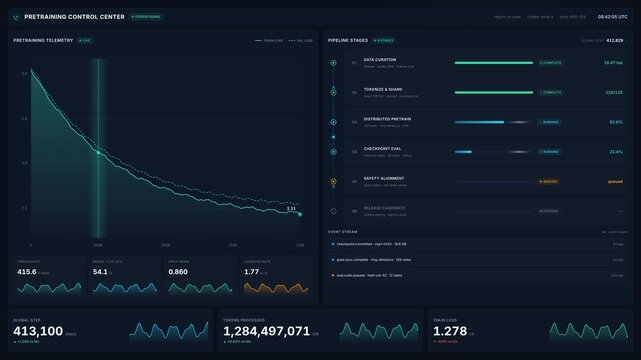The image size is (641, 360).
Task: Click the Running badge on Distributed Pretrain row
Action: (x=549, y=122)
